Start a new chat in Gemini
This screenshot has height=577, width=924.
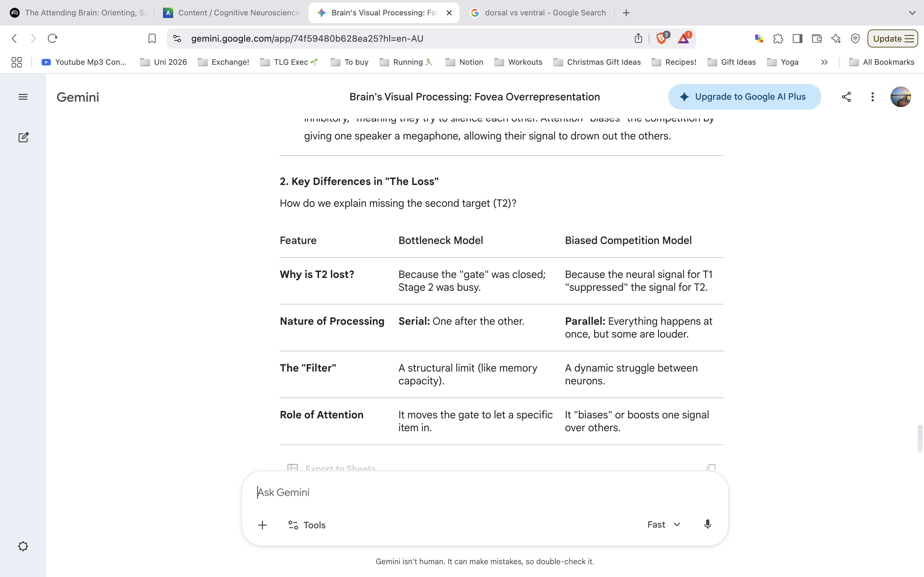point(24,138)
